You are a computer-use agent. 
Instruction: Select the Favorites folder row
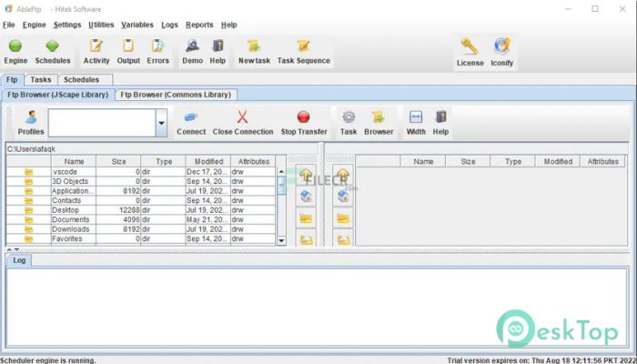141,238
